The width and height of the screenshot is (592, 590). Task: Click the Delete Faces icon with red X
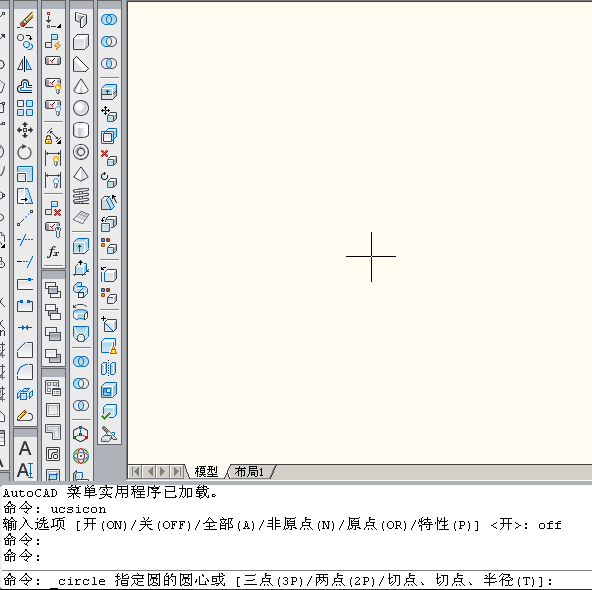click(x=109, y=158)
